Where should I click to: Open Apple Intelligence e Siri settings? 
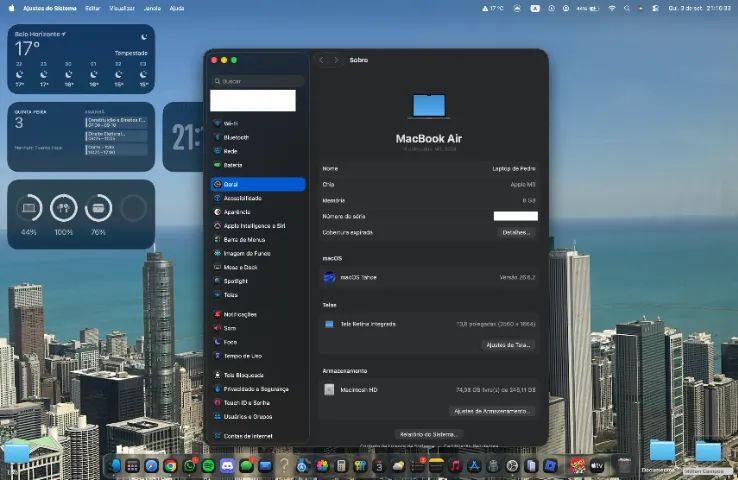(257, 226)
